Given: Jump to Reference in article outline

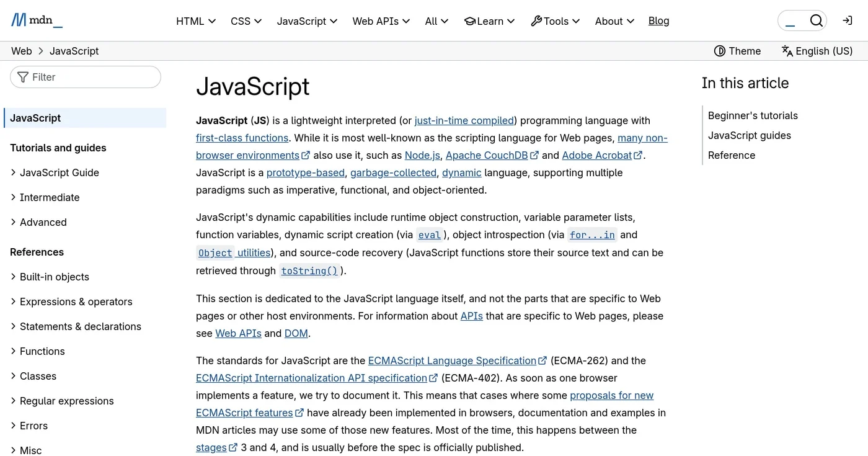Looking at the screenshot, I should 732,155.
